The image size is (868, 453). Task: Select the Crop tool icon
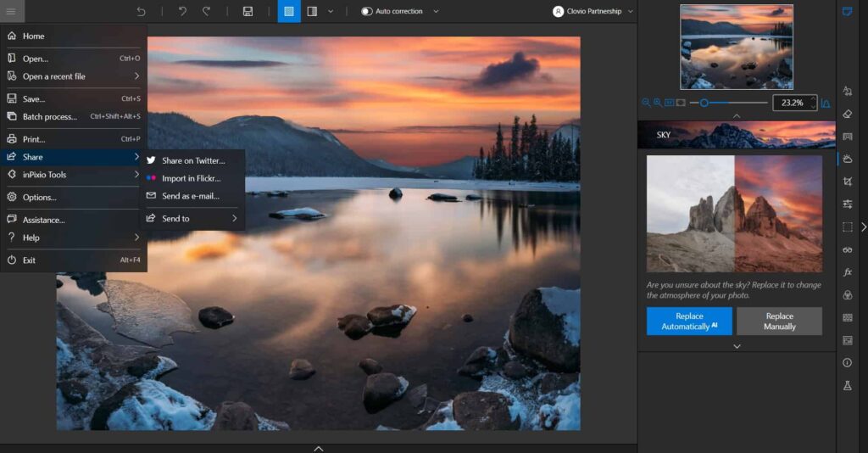tap(848, 182)
